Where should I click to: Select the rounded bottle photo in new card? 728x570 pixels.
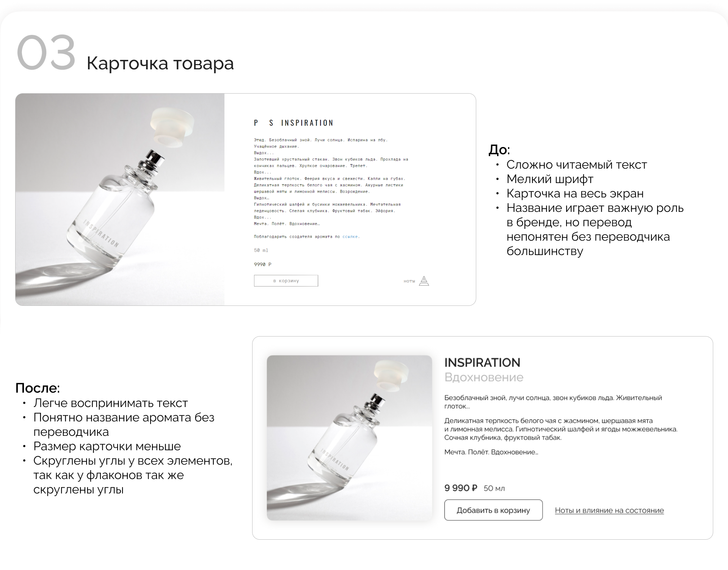click(349, 438)
